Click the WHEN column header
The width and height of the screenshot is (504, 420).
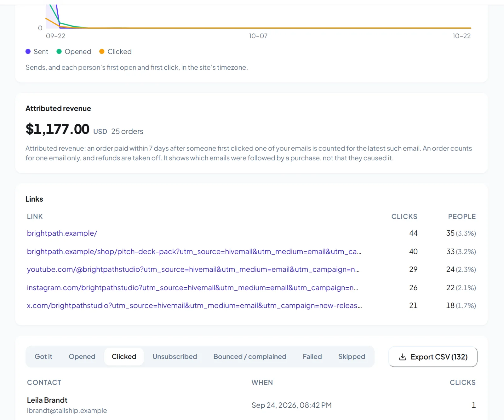click(x=262, y=383)
